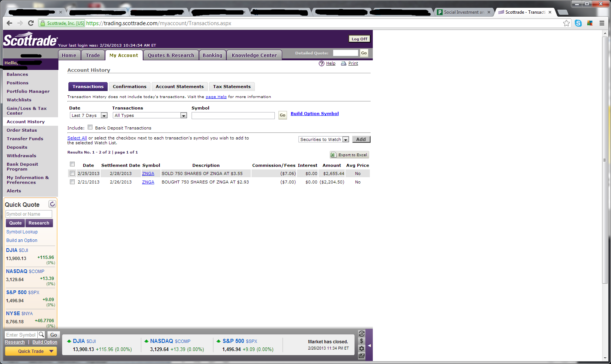Collapse the ticker bar with the side arrow
611x364 pixels.
point(369,346)
